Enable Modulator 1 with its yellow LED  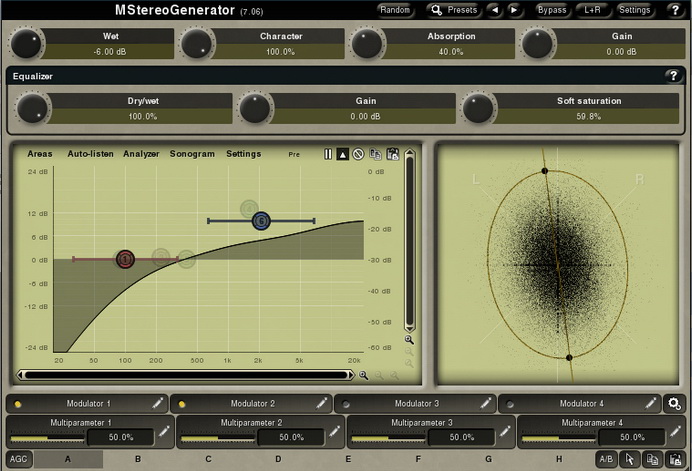[x=18, y=404]
